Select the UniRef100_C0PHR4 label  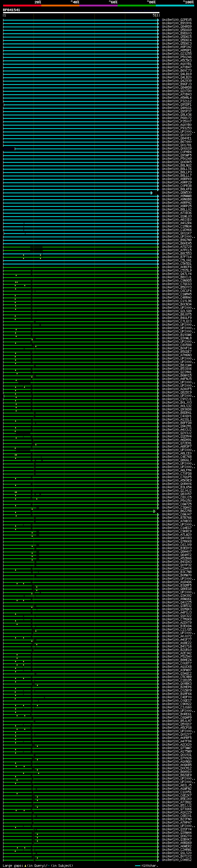pyautogui.click(x=177, y=152)
